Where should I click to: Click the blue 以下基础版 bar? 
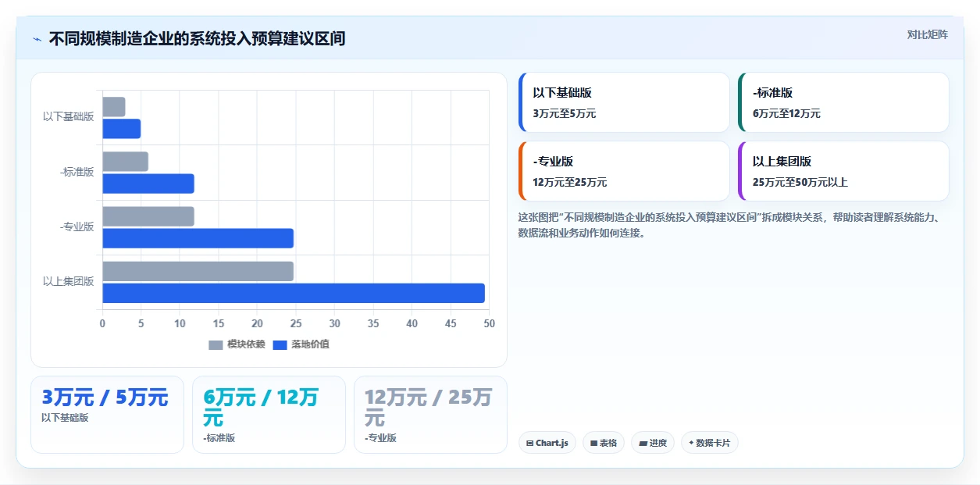[x=122, y=129]
